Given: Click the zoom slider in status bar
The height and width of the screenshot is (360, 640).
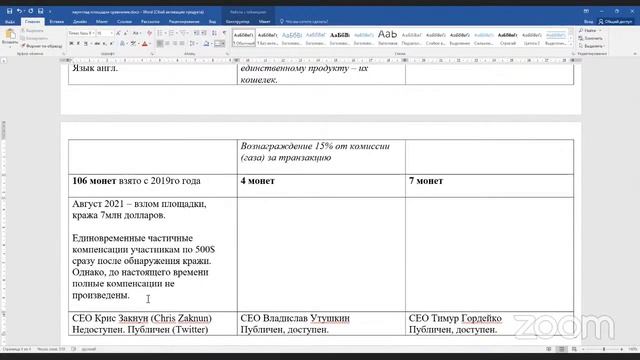Looking at the screenshot, I should click(x=604, y=349).
